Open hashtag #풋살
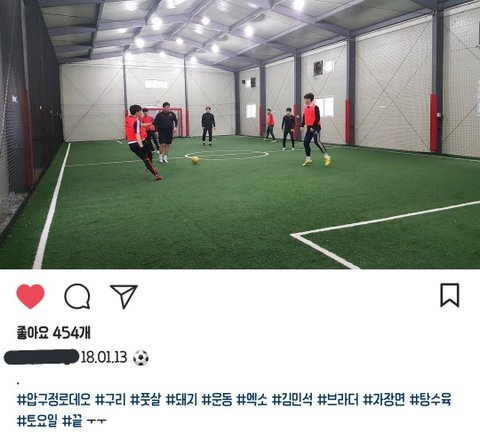 click(x=146, y=399)
